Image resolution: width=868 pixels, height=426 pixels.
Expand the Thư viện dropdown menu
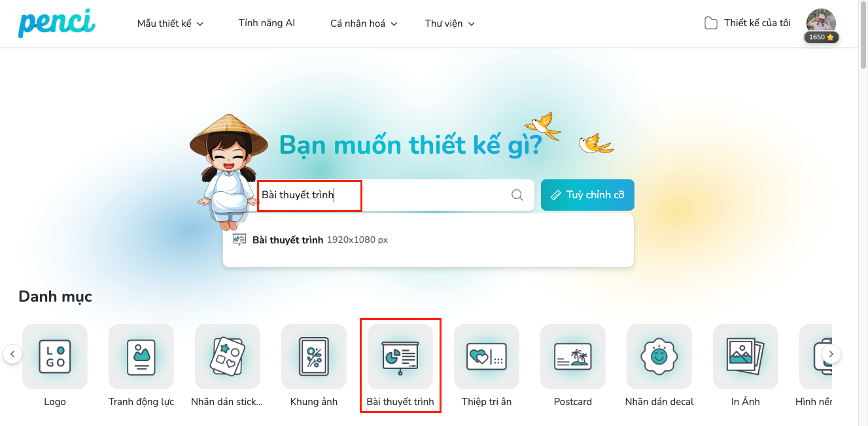tap(449, 24)
